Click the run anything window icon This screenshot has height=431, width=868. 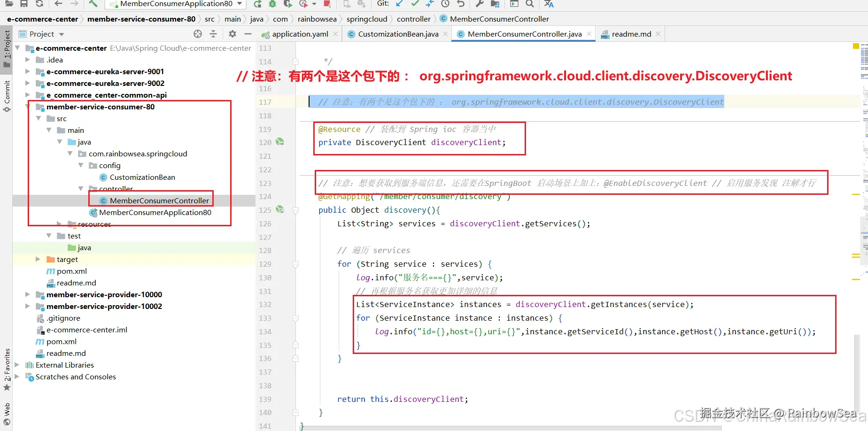[514, 4]
